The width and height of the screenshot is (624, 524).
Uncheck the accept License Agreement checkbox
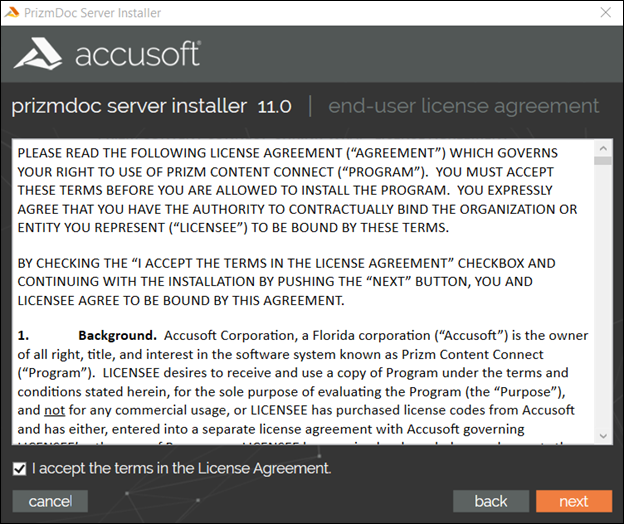click(x=20, y=469)
